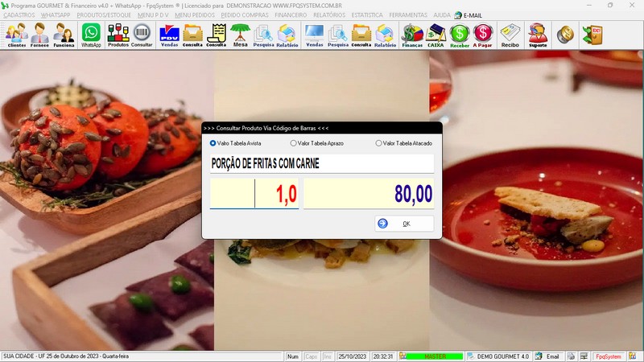Open the PEDIDO COMPRAS menu
The width and height of the screenshot is (644, 362).
pos(245,14)
